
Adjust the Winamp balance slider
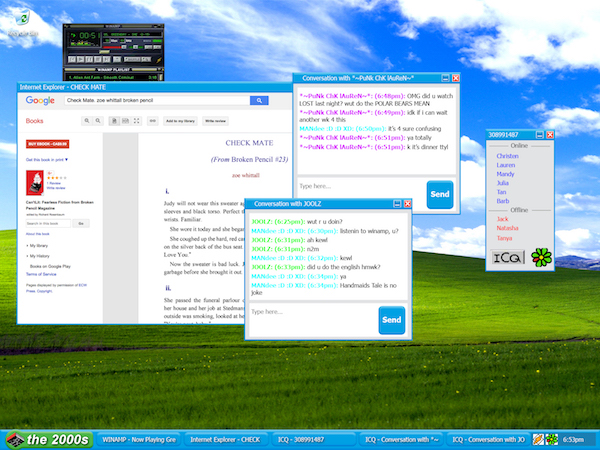pos(136,47)
